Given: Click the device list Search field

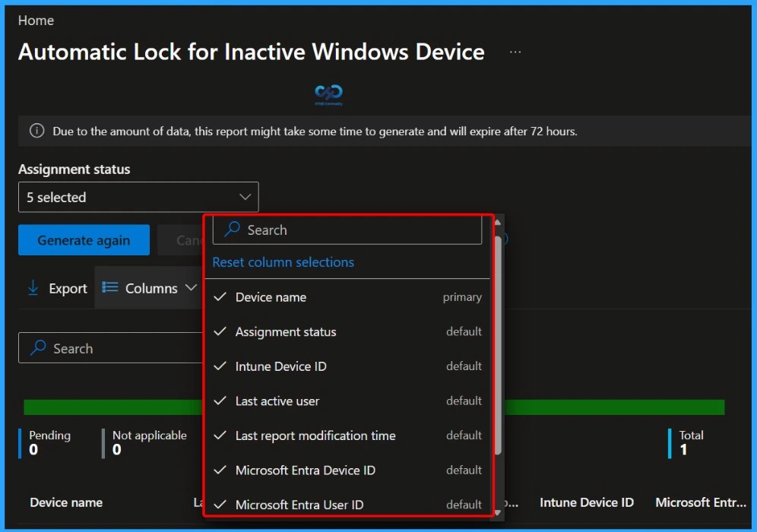Looking at the screenshot, I should (111, 347).
